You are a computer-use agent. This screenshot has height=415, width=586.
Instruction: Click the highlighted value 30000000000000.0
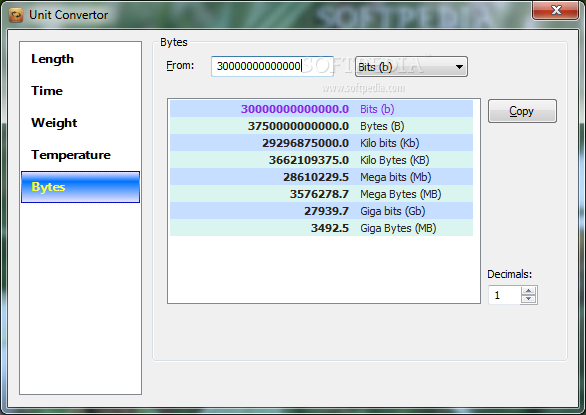(295, 109)
